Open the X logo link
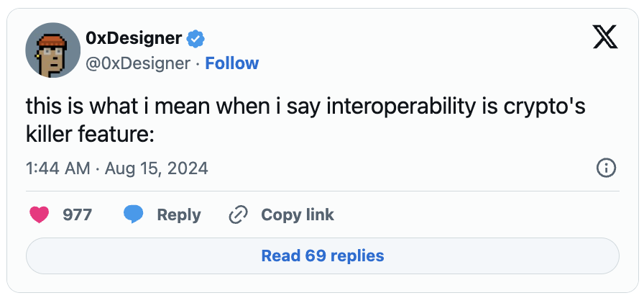 (605, 37)
